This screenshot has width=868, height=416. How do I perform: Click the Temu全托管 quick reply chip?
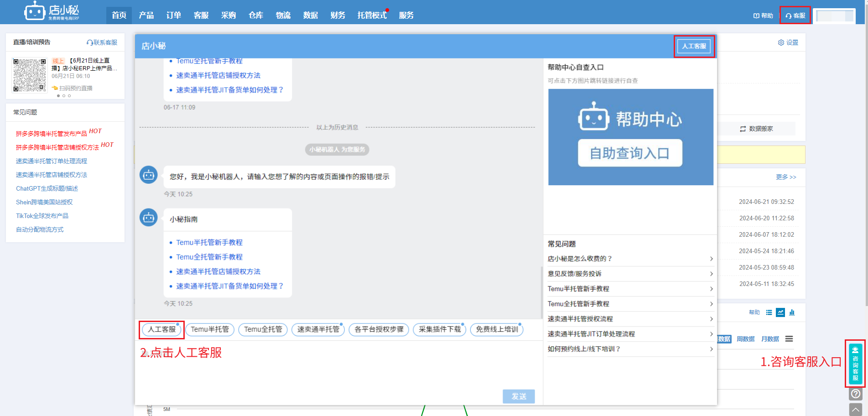tap(263, 329)
